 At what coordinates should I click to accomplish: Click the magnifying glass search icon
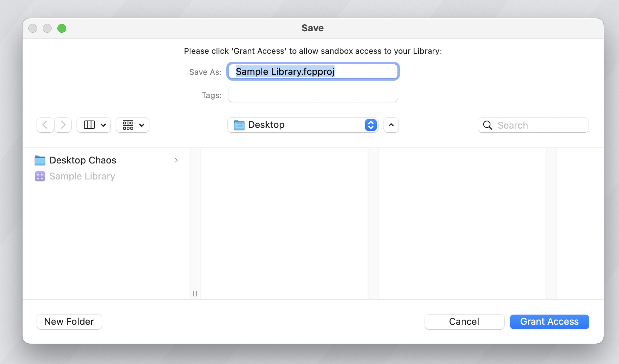(487, 125)
